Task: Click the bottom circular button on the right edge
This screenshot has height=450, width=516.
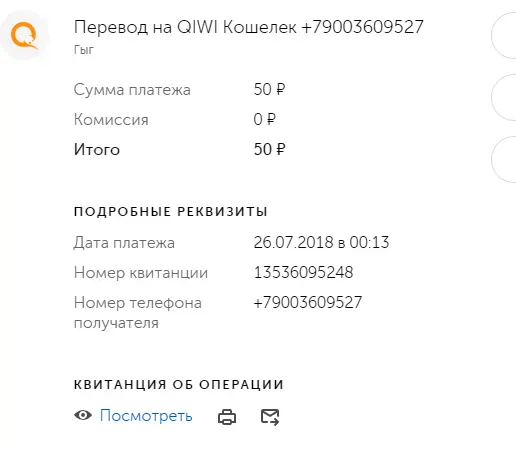Action: [504, 159]
